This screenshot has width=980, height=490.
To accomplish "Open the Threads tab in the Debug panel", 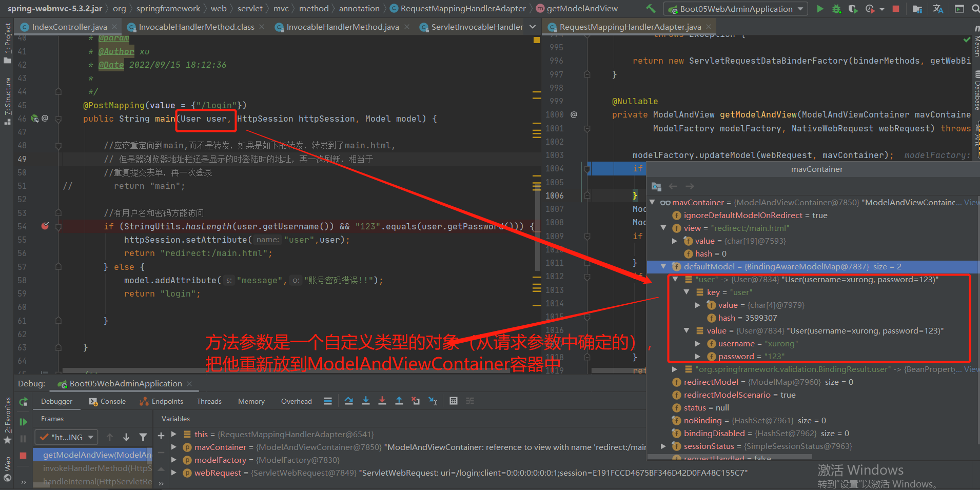I will pos(209,401).
